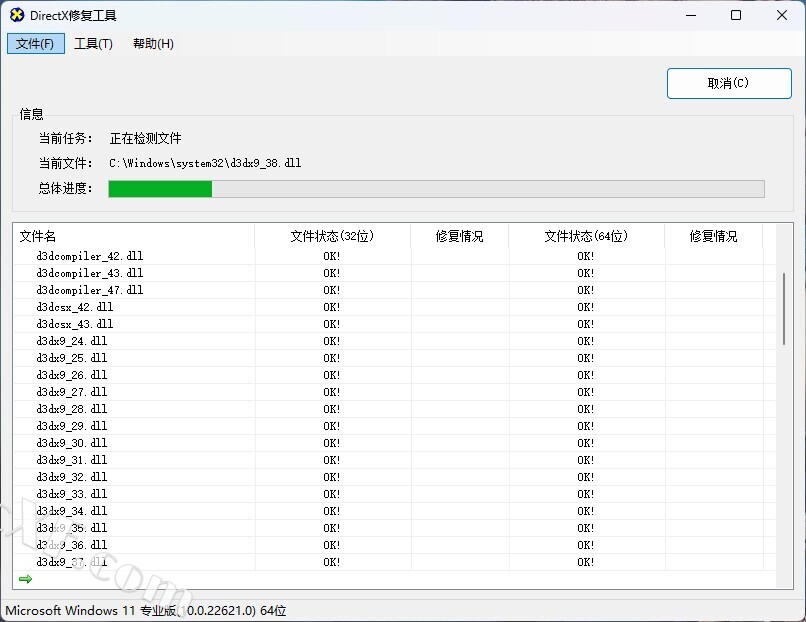
Task: Select the d3dx9_27.dll file name
Action: pos(72,392)
